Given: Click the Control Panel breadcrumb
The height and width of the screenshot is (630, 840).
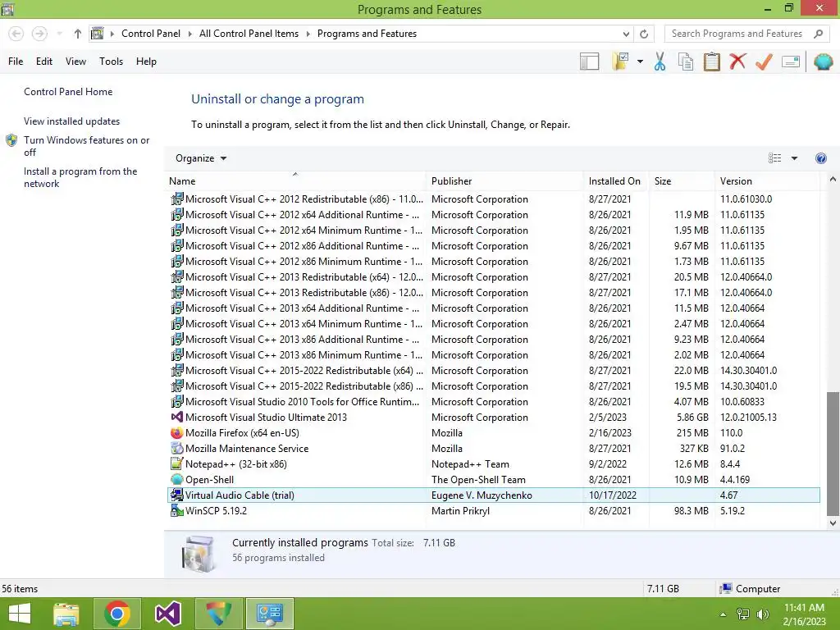Looking at the screenshot, I should click(151, 34).
